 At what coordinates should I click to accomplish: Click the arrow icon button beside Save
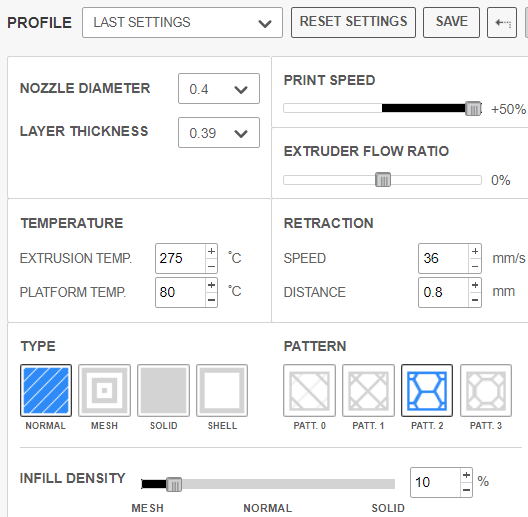(502, 23)
